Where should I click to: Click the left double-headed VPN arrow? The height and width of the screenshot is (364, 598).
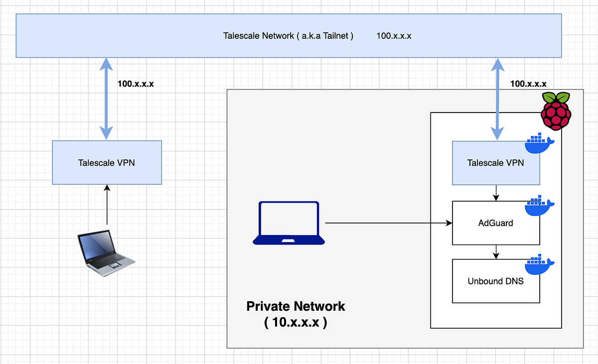[x=106, y=98]
